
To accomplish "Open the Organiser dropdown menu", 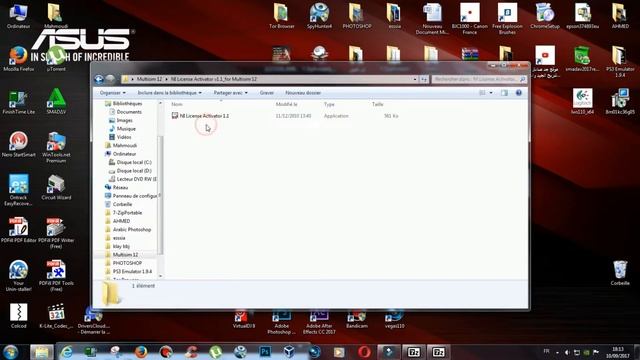I will tap(113, 93).
